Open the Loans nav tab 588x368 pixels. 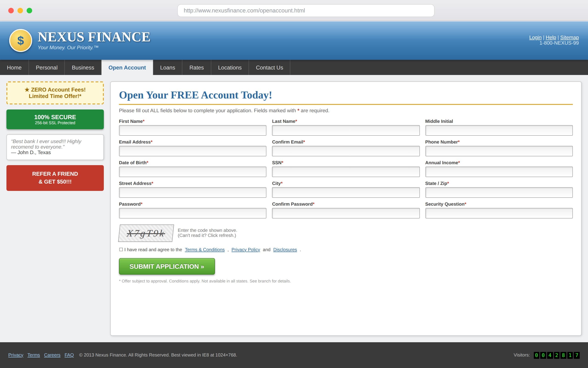pos(168,67)
